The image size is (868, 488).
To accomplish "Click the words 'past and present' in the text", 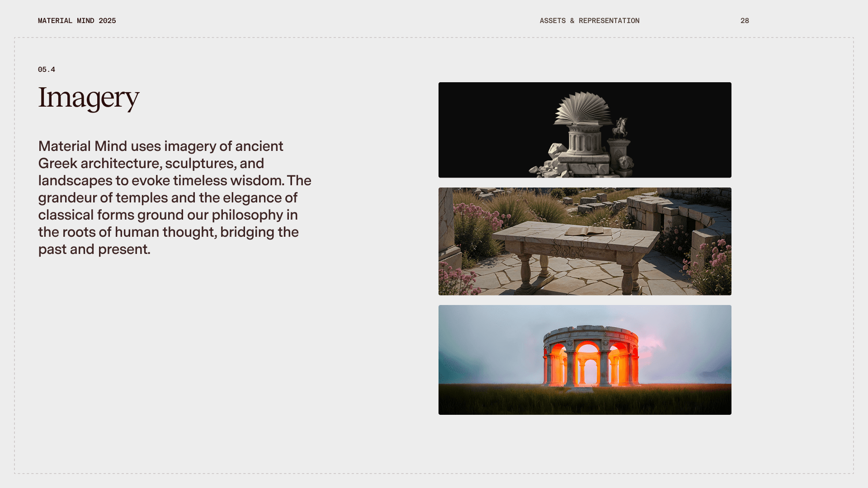I will (x=94, y=249).
